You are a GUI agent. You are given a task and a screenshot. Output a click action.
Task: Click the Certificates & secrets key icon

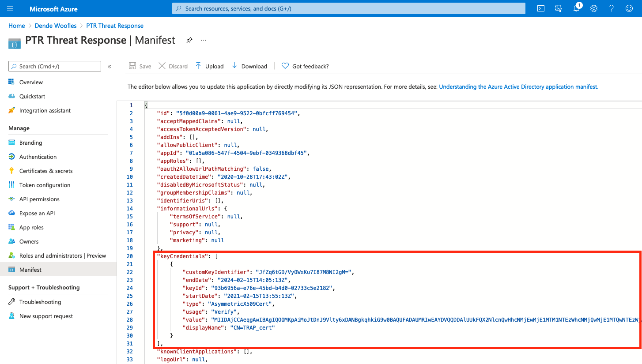(x=12, y=171)
